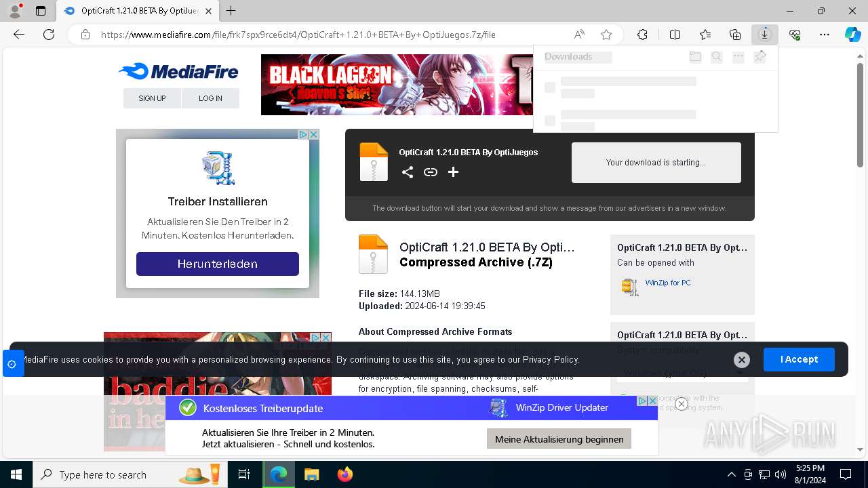Click the MediaFire logo
This screenshot has height=488, width=868.
pyautogui.click(x=178, y=71)
